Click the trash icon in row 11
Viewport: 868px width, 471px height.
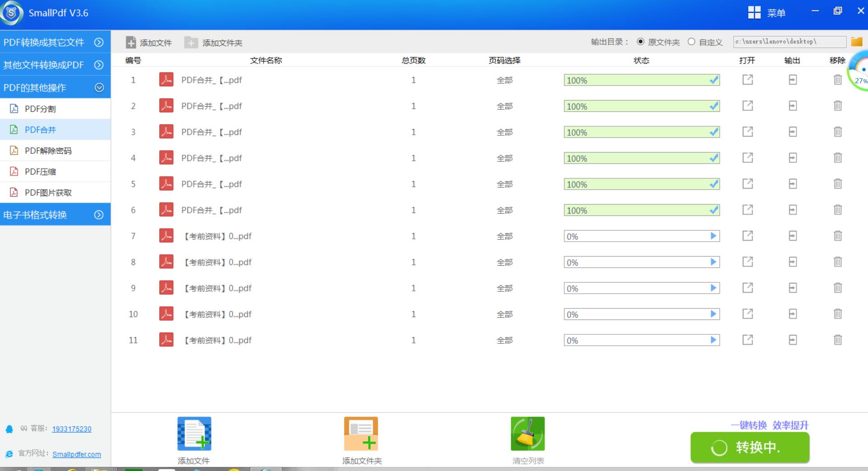[x=838, y=340]
